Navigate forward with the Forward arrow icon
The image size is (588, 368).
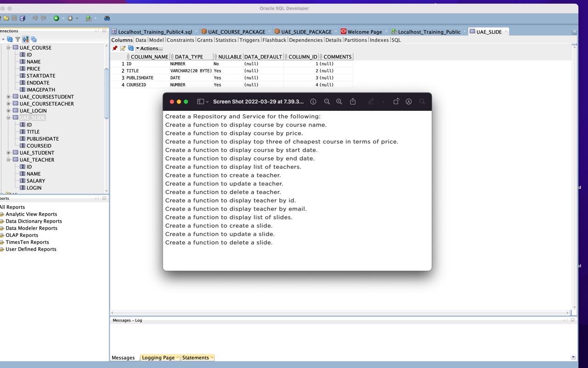tap(70, 18)
